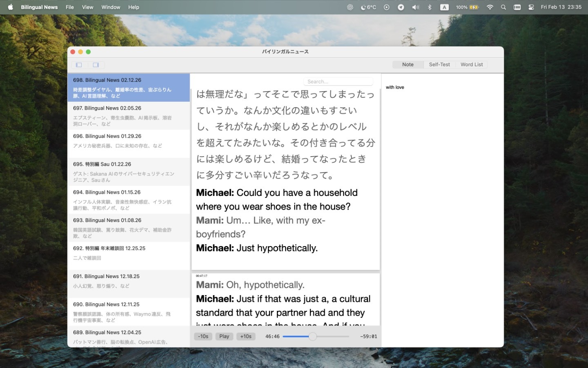Toggle the left sidebar panel icon
588x368 pixels.
(x=79, y=65)
